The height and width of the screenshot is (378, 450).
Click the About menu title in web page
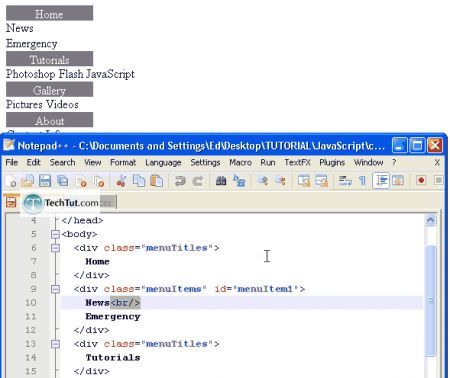49,120
